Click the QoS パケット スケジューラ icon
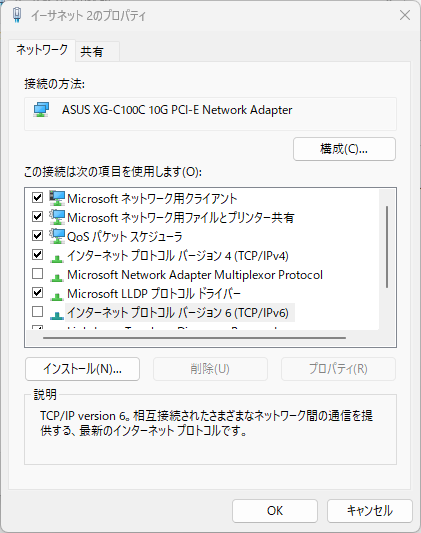 click(57, 236)
